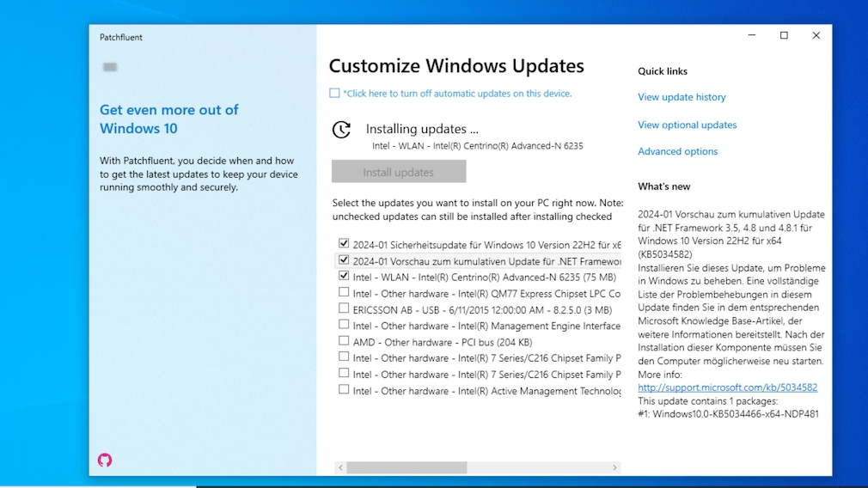Click the horizontal scrollbar thumb
868x488 pixels.
[x=406, y=467]
